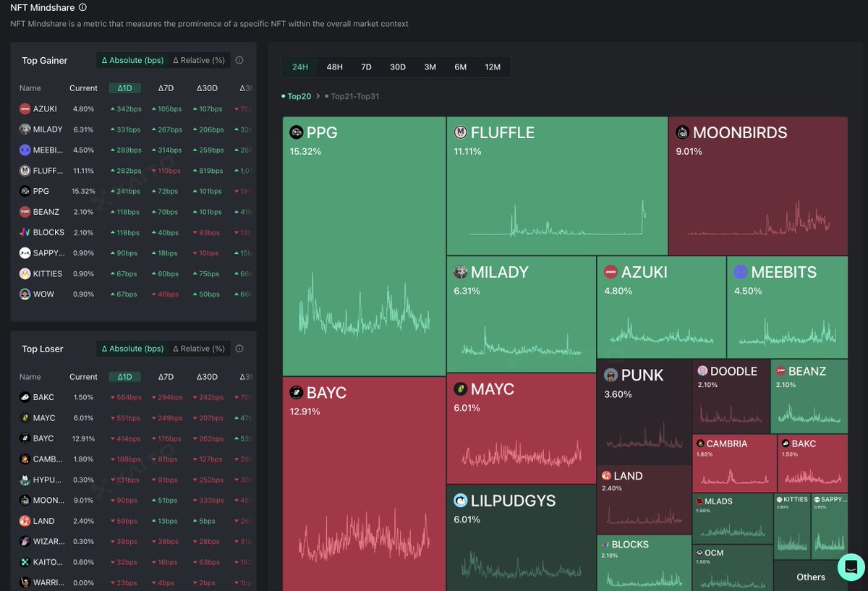Click the info icon beside NFT Mindshare title
Viewport: 868px width, 591px height.
pos(82,7)
